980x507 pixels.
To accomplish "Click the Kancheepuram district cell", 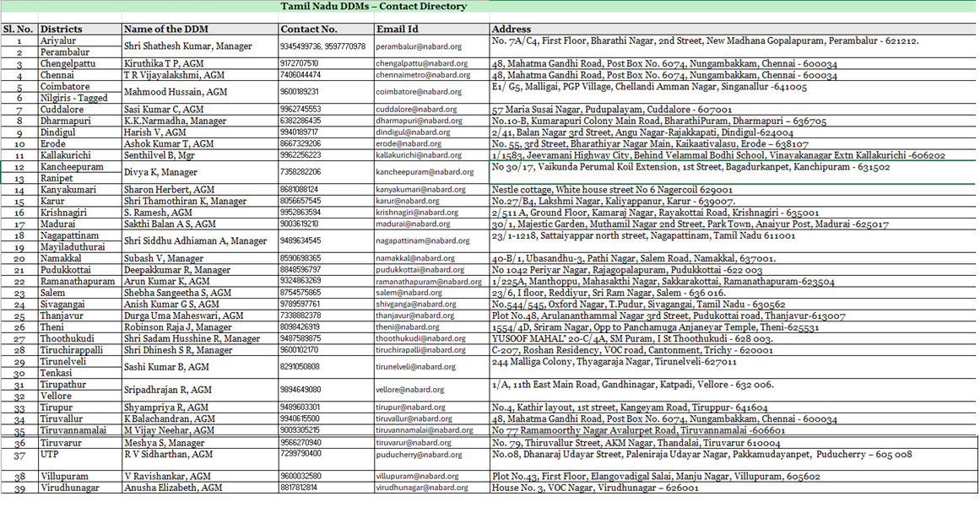I will (x=80, y=167).
